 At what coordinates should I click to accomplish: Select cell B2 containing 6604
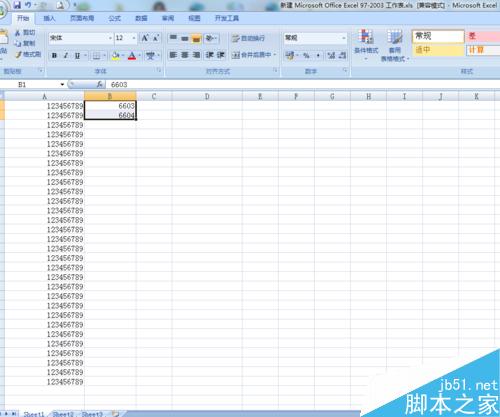pyautogui.click(x=110, y=115)
